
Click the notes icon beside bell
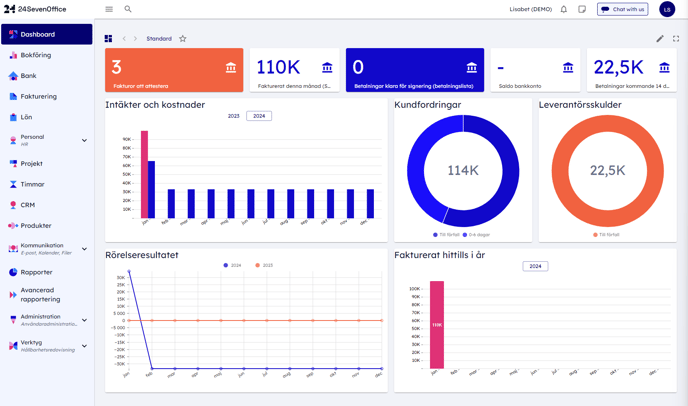[582, 9]
